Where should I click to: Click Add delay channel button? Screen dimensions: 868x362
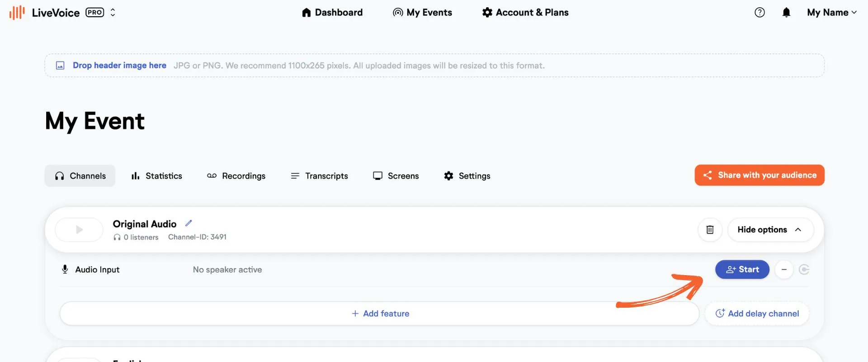[x=757, y=314]
